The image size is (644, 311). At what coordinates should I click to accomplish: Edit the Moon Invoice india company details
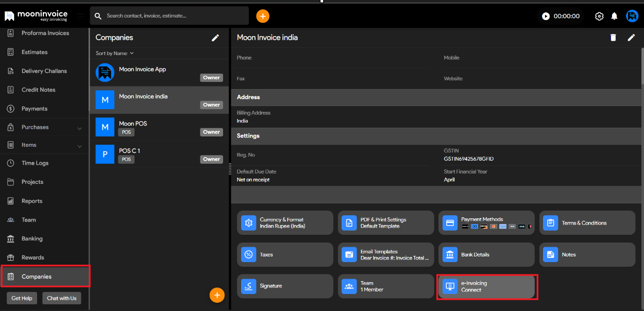tap(631, 38)
